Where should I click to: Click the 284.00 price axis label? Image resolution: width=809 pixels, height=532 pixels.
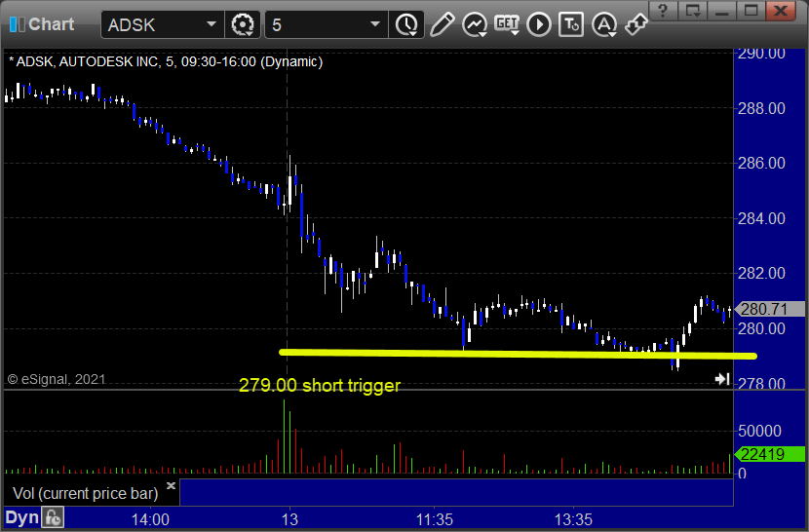(x=761, y=218)
